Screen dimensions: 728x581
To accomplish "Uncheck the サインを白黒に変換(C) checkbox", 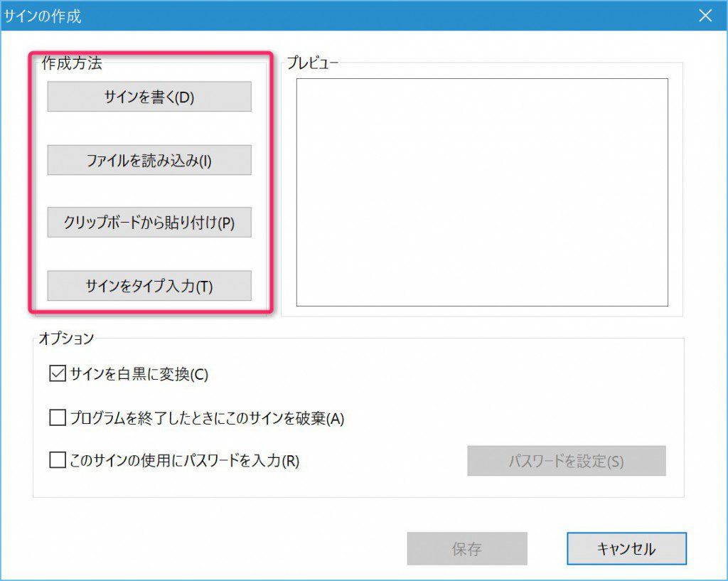I will pos(58,373).
